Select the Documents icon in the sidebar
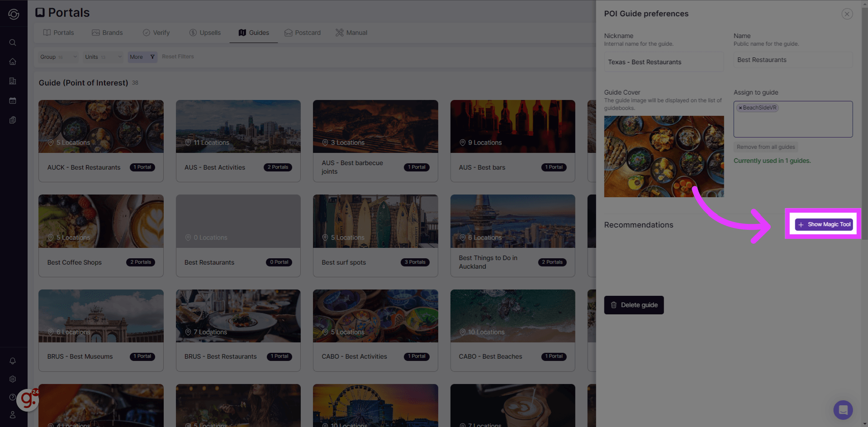 coord(13,120)
